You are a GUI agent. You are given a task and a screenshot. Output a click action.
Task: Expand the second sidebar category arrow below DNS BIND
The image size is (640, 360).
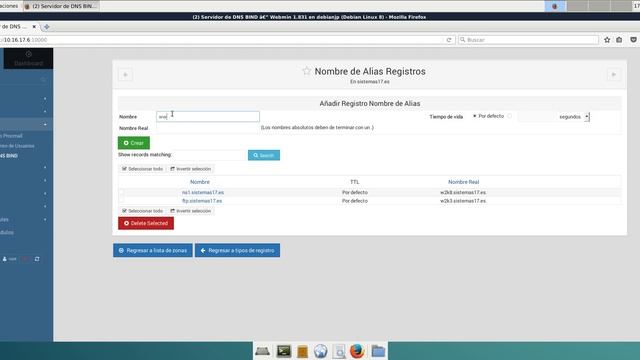(x=45, y=180)
